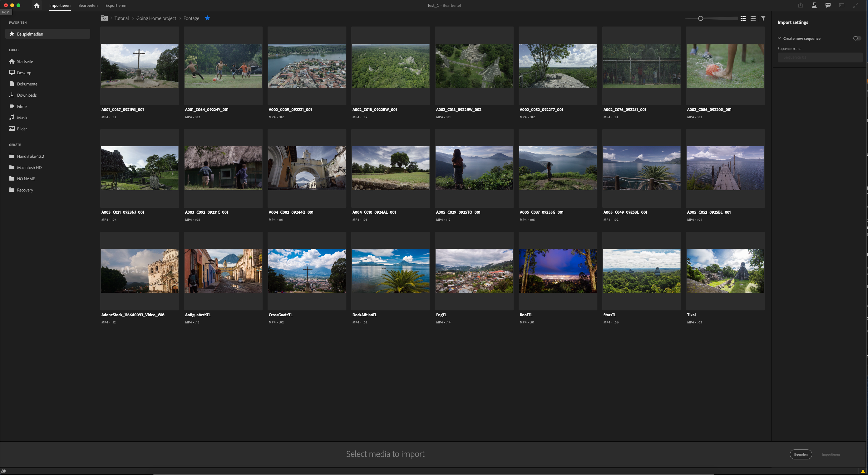The image size is (868, 475).
Task: Click the Beenden button
Action: point(801,454)
